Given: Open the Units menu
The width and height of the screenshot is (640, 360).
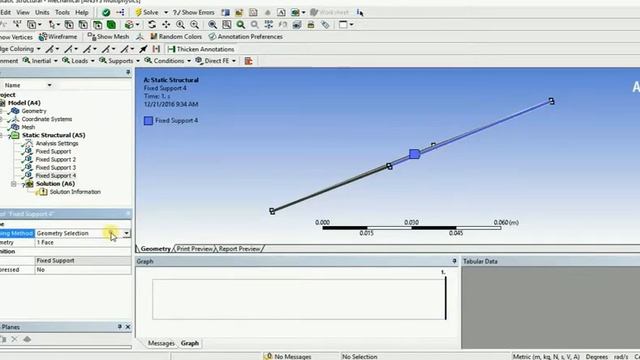Looking at the screenshot, I should click(42, 13).
